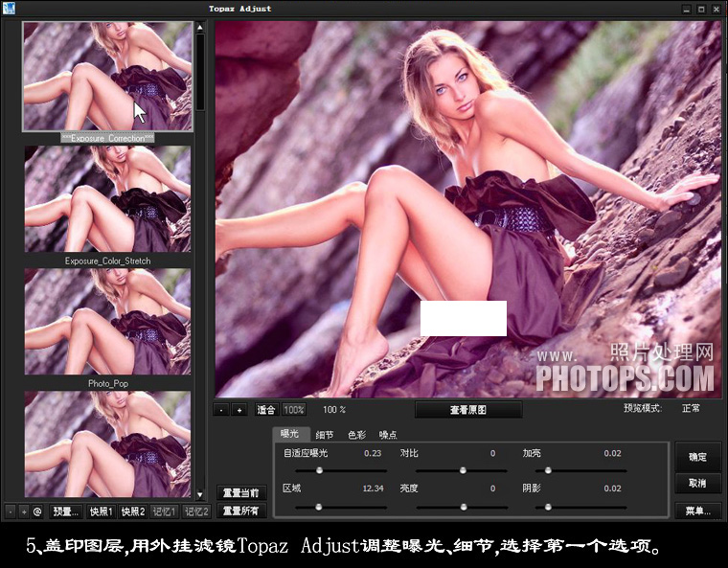The image size is (728, 568).
Task: Open the 菜单... menu button
Action: (x=697, y=511)
